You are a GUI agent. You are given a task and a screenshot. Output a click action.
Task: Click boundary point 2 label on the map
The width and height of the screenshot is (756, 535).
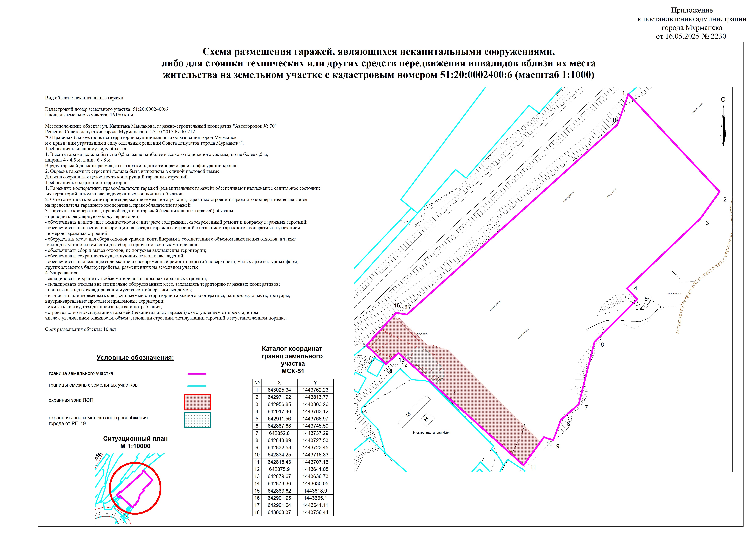725,200
